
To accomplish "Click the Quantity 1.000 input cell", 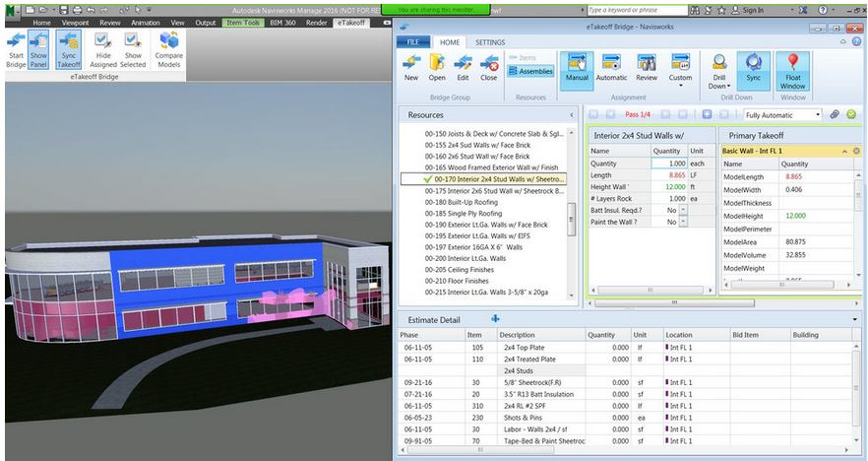I will tap(669, 164).
